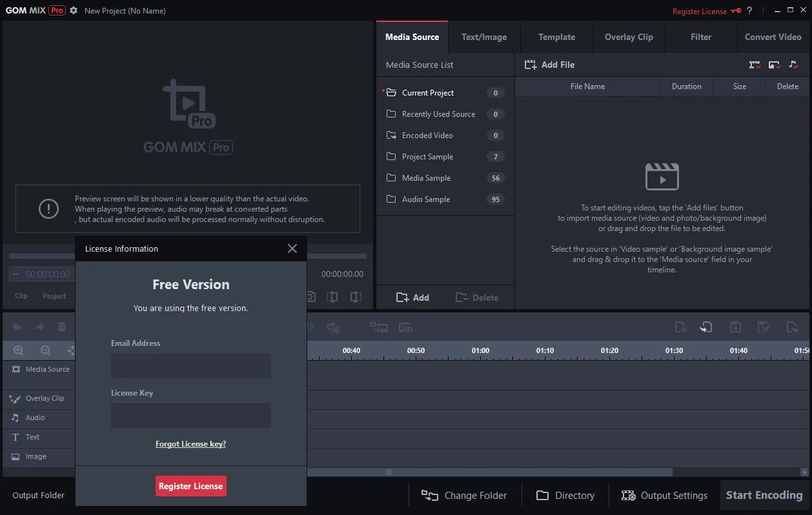Click Delete button below source list
812x515 pixels.
tap(477, 298)
